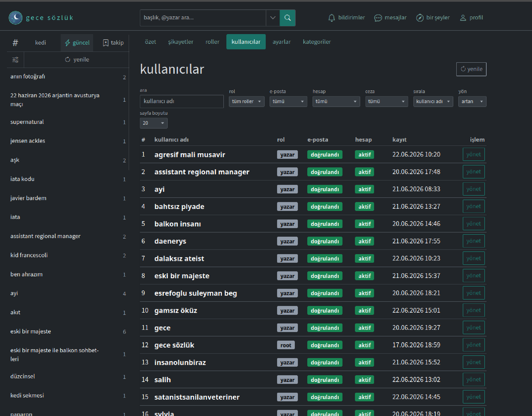Switch to the şikayetler tab

pos(181,42)
